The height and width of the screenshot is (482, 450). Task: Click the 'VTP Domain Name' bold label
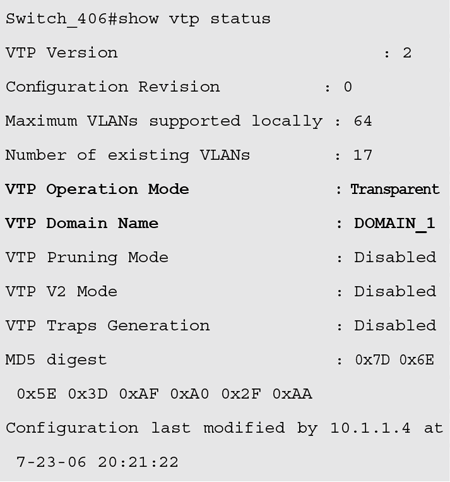click(x=82, y=223)
